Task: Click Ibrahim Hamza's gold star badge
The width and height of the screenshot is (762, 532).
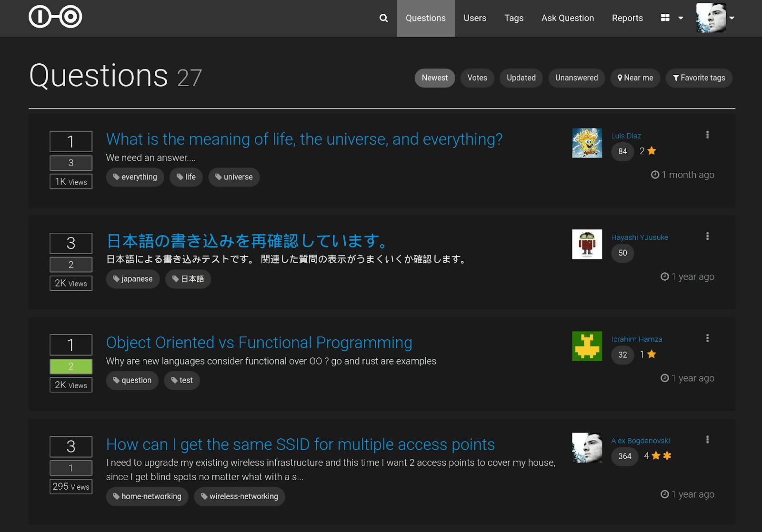Action: click(652, 354)
